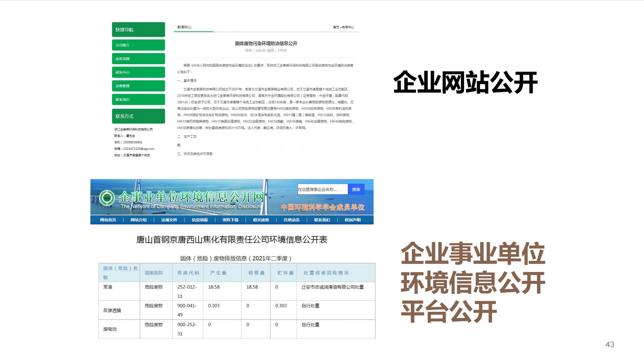Click 联系我们 in the green sidebar

click(x=138, y=100)
